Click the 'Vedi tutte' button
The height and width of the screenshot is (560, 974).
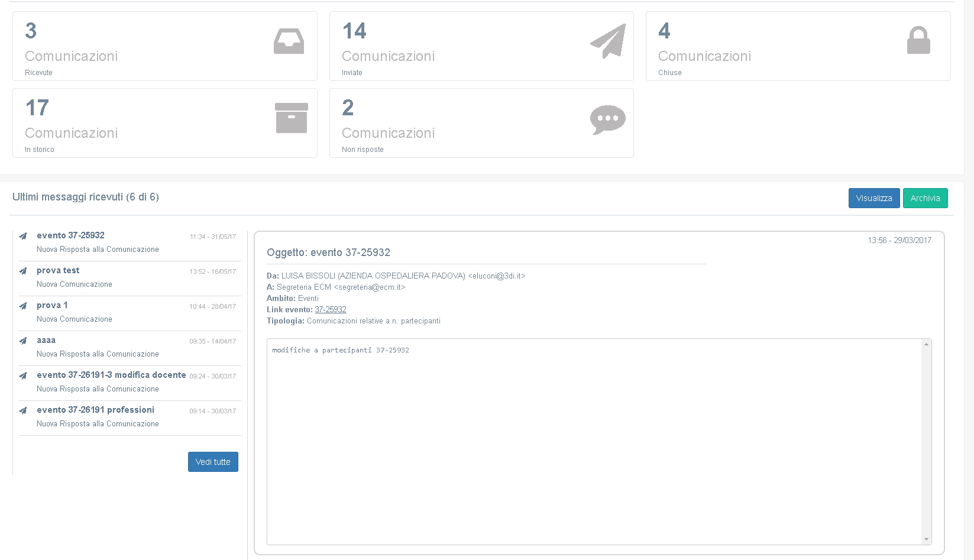coord(213,462)
